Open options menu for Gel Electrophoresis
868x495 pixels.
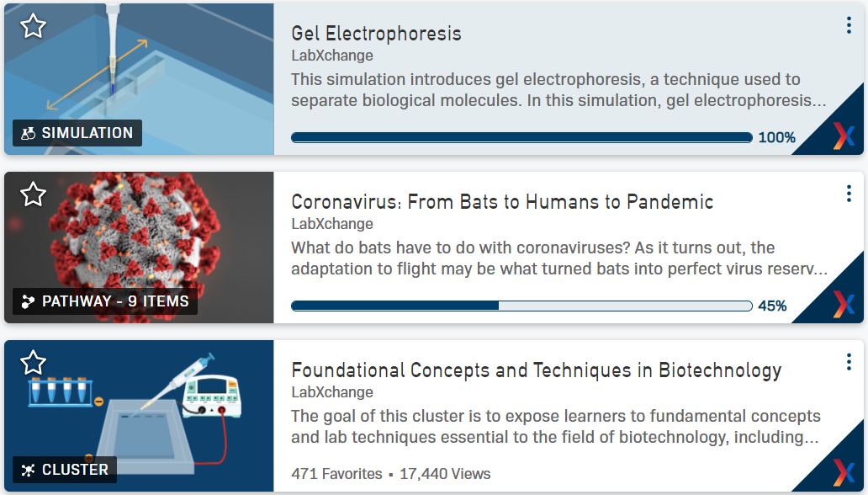click(x=849, y=25)
